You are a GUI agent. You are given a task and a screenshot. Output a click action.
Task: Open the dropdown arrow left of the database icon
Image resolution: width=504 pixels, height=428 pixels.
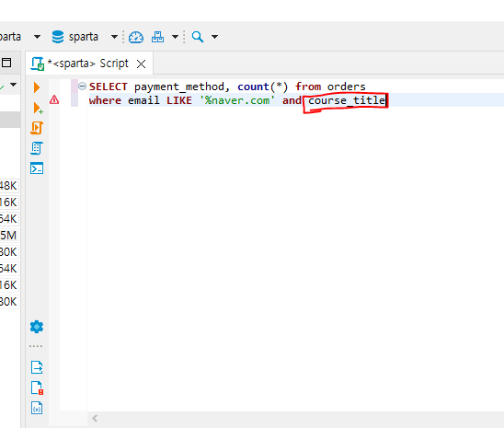pos(38,37)
